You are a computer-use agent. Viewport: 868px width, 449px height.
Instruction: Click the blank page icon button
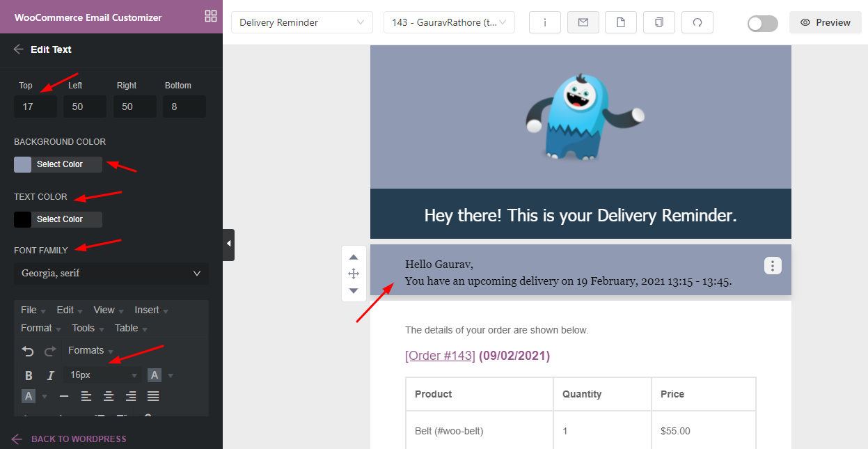click(621, 22)
